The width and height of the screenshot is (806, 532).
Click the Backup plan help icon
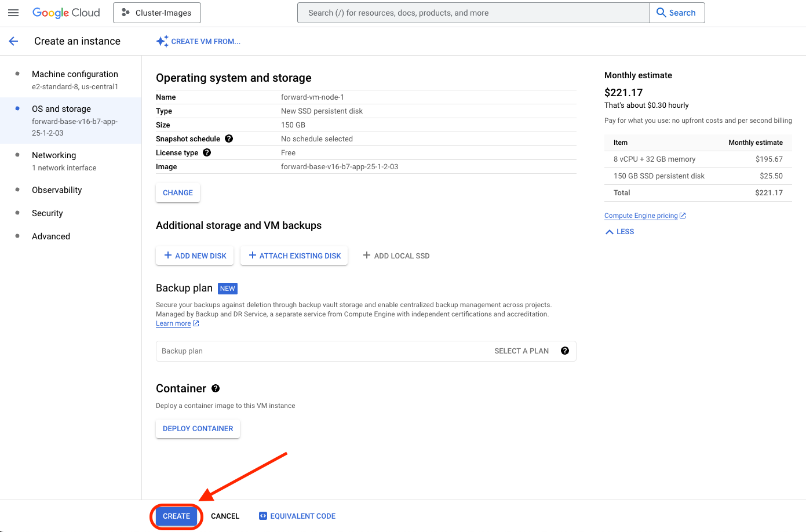tap(565, 351)
